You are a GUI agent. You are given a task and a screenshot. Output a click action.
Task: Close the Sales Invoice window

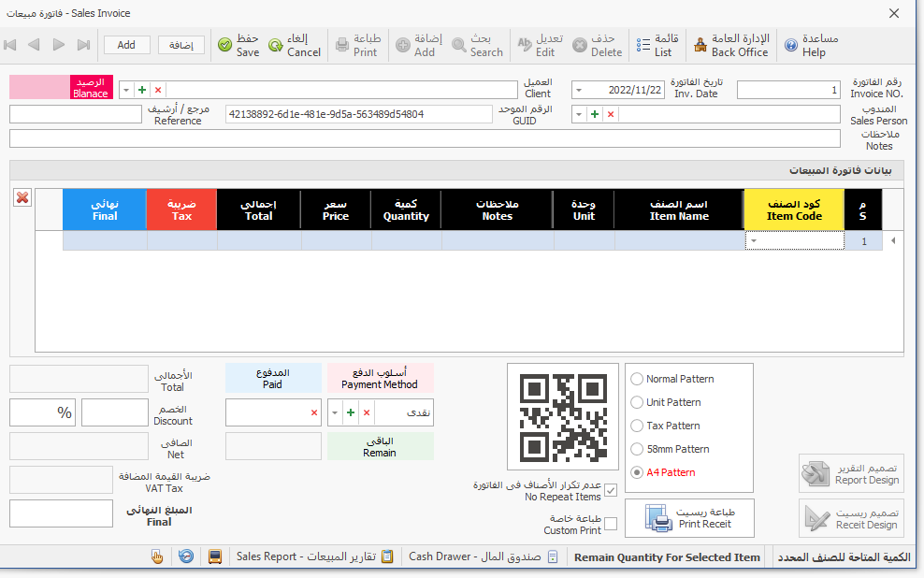(x=894, y=13)
